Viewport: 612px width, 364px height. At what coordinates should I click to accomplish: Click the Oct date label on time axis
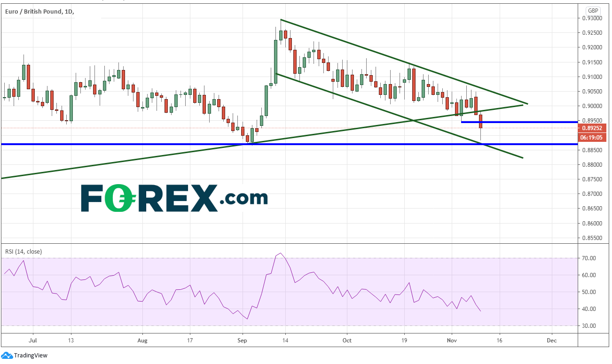pos(347,340)
